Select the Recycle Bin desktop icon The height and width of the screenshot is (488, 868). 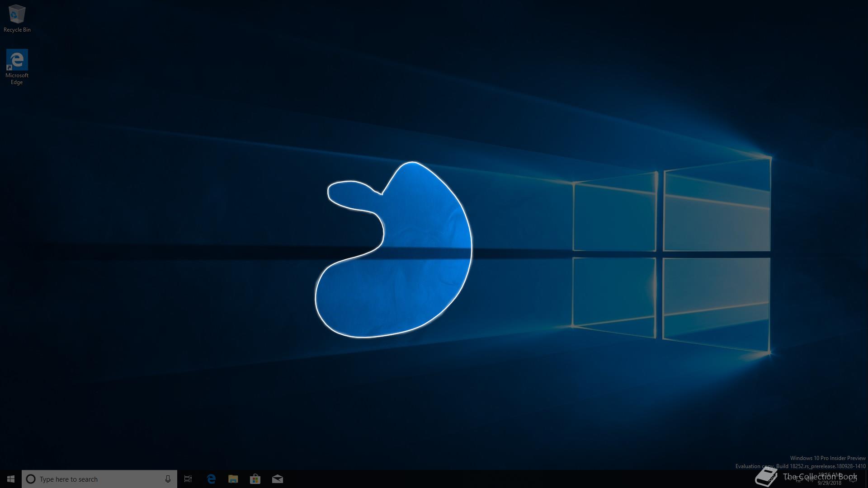[17, 19]
